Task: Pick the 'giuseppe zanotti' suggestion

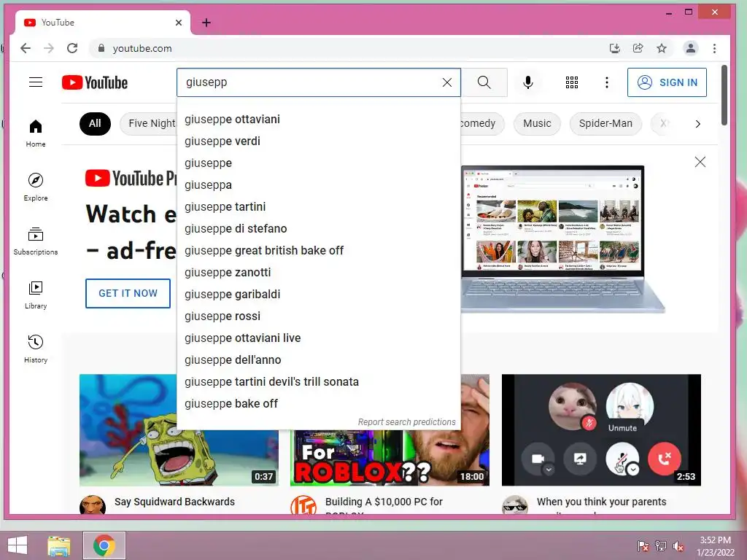Action: click(318, 273)
